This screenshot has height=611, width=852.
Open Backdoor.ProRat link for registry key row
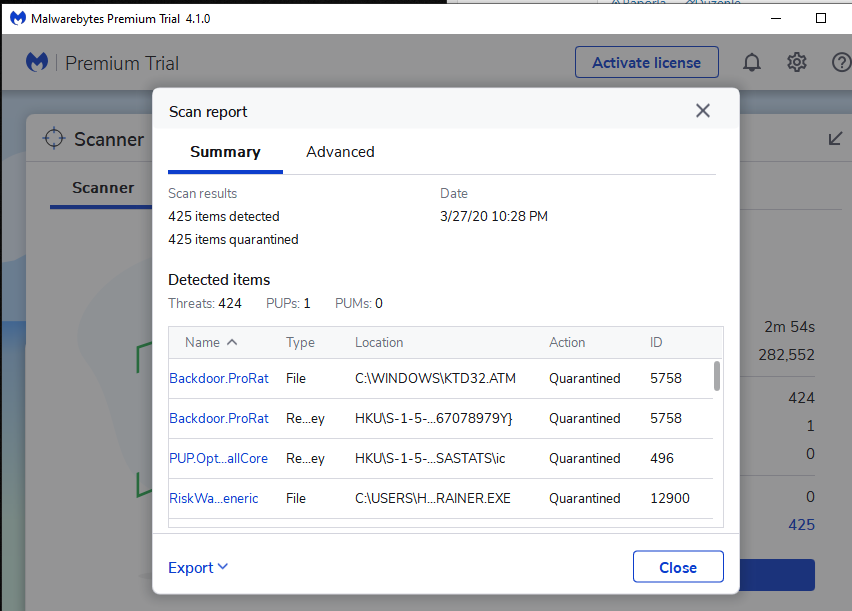[218, 419]
